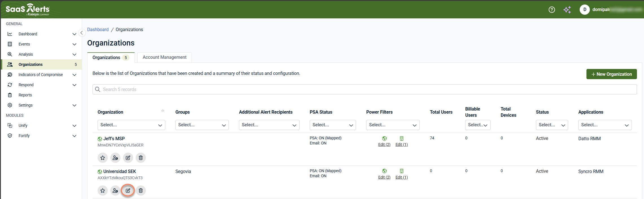
Task: Expand Indicators of Compromise chevron
Action: click(x=74, y=75)
